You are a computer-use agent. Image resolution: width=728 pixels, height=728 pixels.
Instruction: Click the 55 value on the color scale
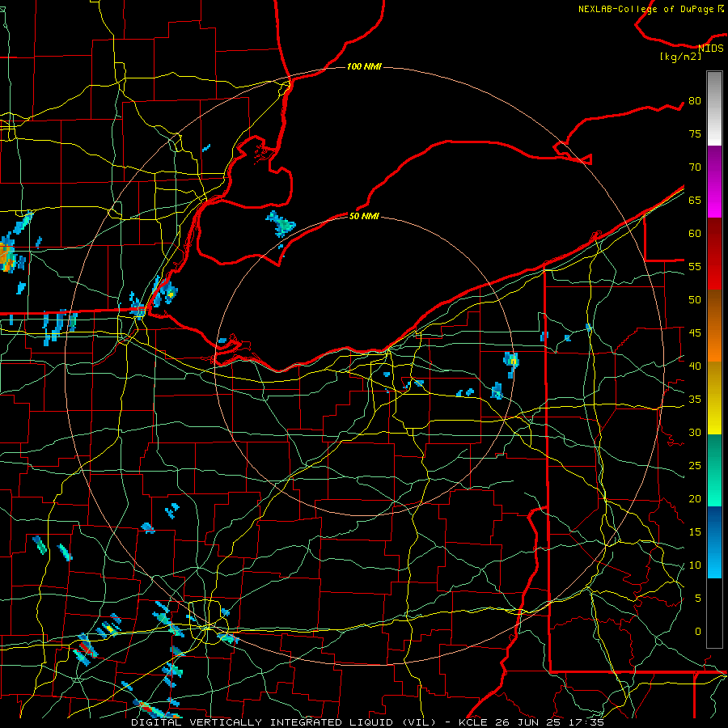(695, 267)
